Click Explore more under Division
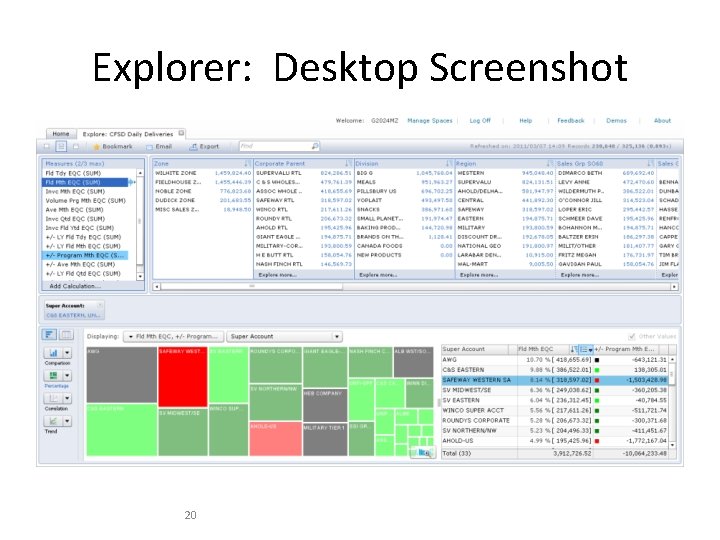Screen dimensions: 720x540 (378, 275)
